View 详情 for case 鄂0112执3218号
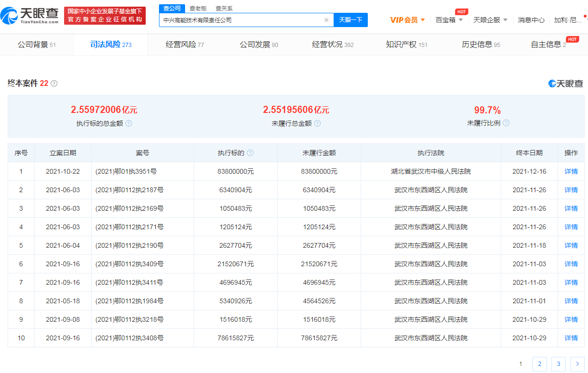 pos(571,319)
